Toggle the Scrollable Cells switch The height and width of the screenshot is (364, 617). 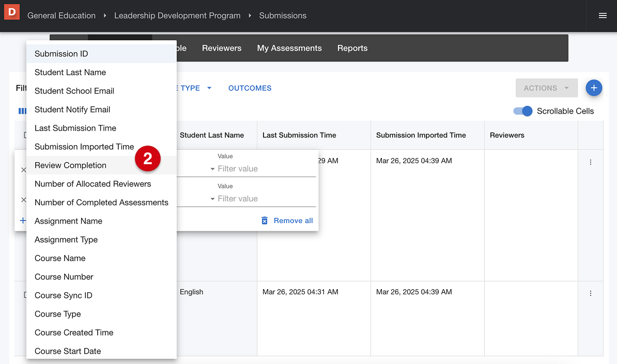tap(522, 111)
